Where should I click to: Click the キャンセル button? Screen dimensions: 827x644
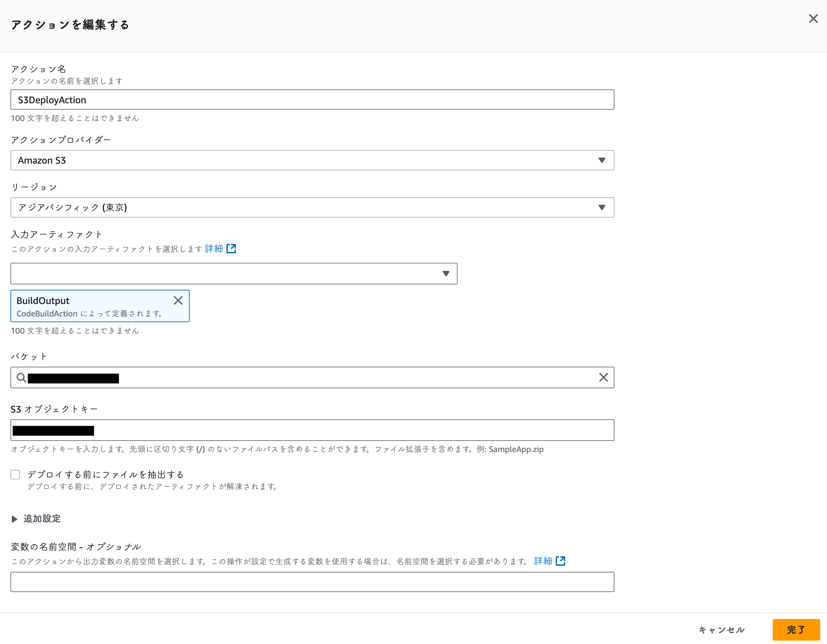[x=721, y=629]
